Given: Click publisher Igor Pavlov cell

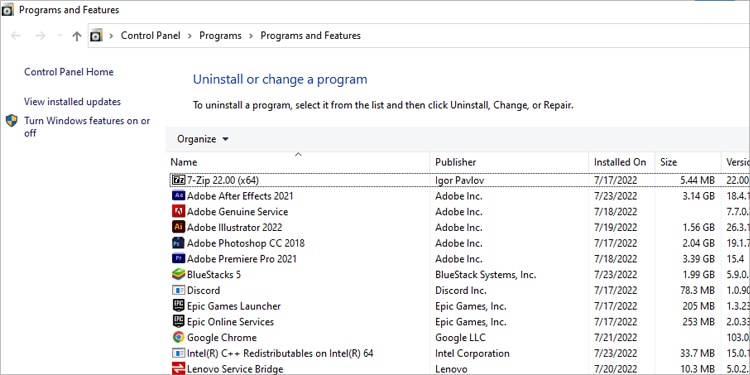Looking at the screenshot, I should tap(461, 180).
